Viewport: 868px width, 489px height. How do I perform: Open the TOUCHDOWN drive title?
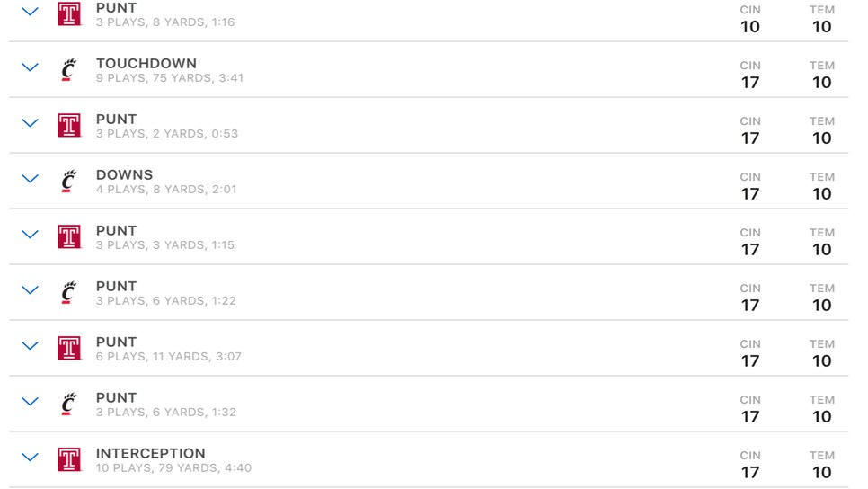tap(146, 63)
